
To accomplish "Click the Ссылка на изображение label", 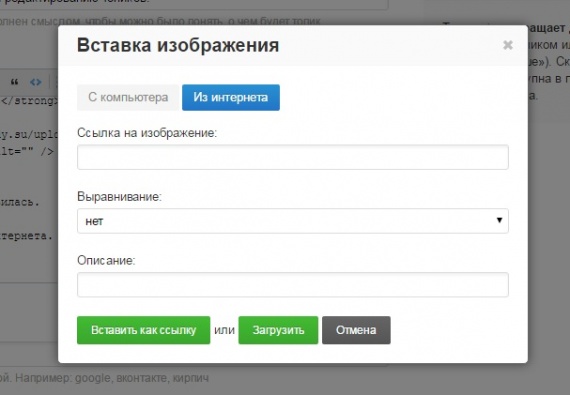I will tap(147, 133).
